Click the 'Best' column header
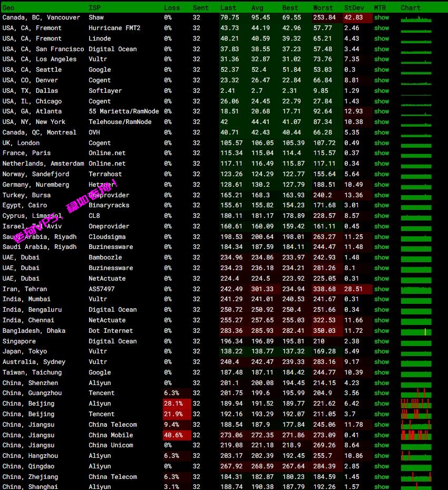Viewport: 448px width, 490px height. coord(290,8)
